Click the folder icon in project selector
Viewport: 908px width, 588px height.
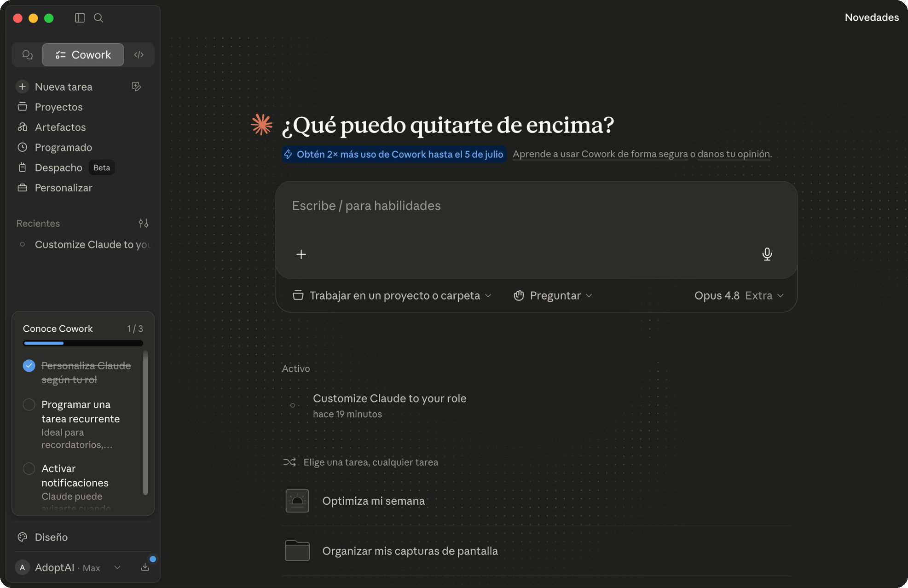point(298,295)
